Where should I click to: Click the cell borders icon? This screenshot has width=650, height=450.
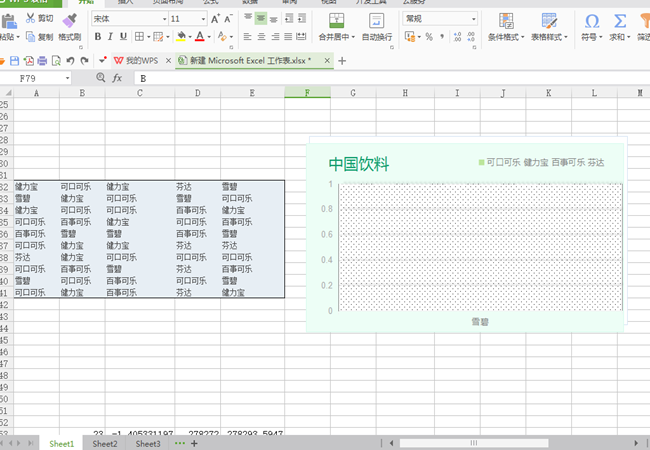(139, 37)
